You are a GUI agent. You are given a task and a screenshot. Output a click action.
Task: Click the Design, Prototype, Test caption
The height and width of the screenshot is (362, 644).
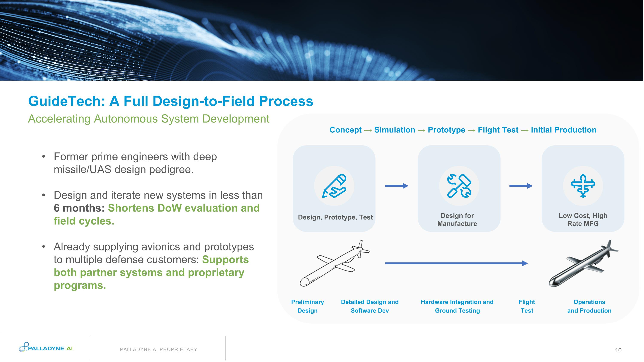coord(335,217)
